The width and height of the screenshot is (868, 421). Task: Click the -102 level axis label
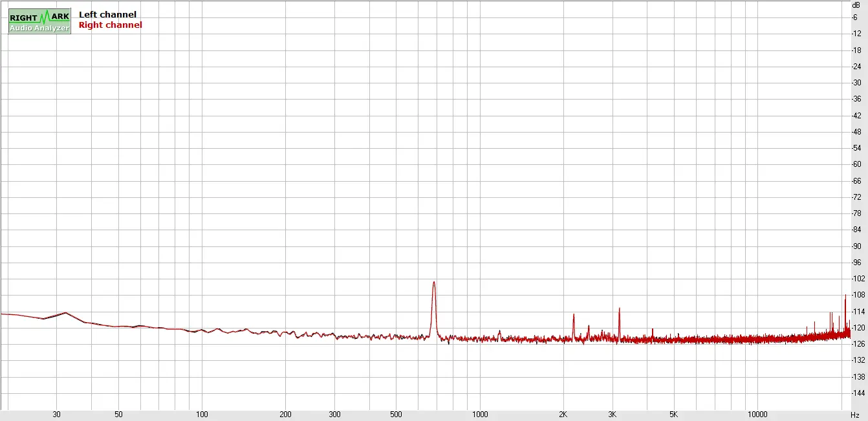tap(857, 279)
